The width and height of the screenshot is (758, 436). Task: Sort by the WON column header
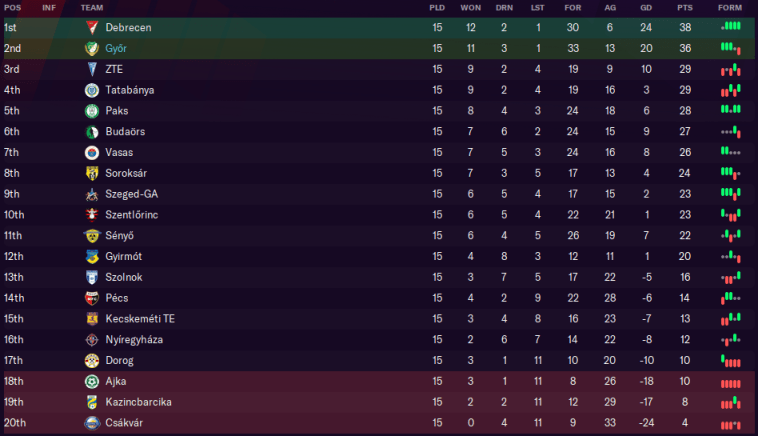click(470, 7)
